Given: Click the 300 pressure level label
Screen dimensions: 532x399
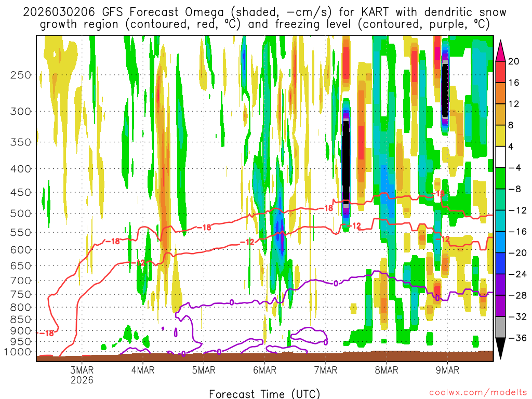Looking at the screenshot, I should tap(21, 111).
